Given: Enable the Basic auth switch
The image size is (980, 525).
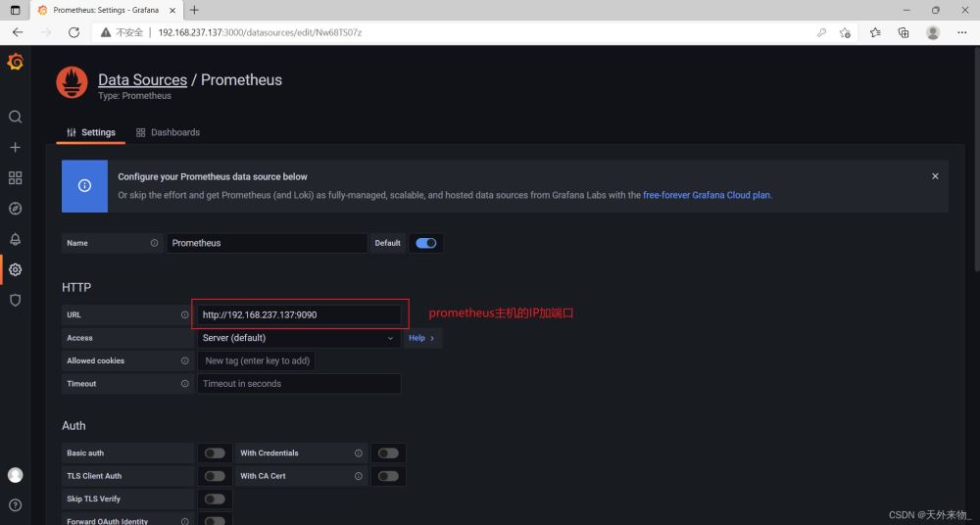Looking at the screenshot, I should click(x=215, y=453).
